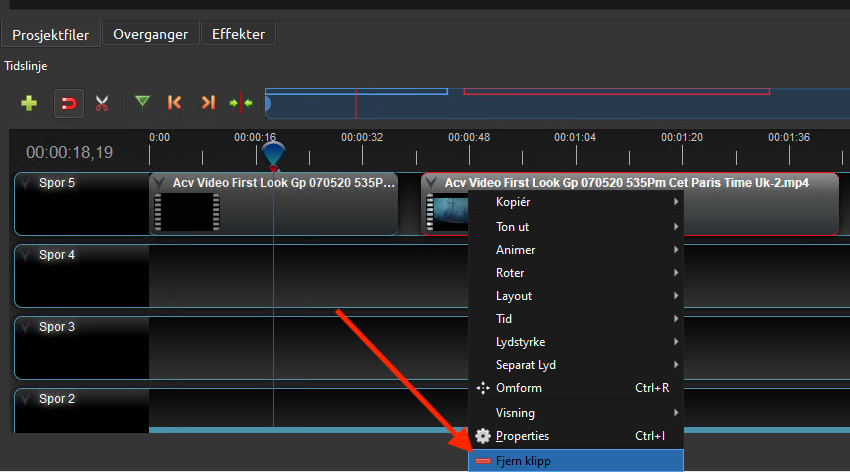
Task: Select the Prosjektfiler tab
Action: point(50,35)
